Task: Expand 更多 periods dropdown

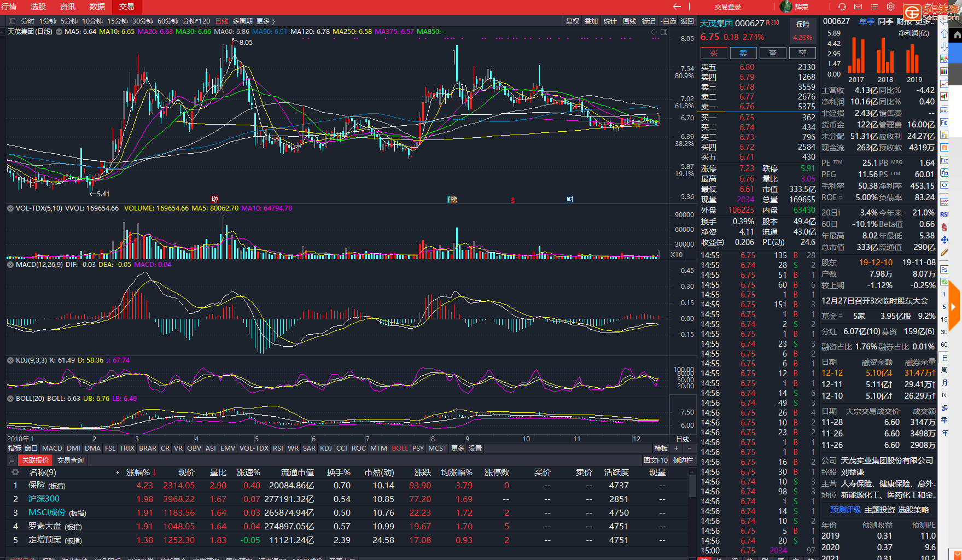Action: point(265,21)
